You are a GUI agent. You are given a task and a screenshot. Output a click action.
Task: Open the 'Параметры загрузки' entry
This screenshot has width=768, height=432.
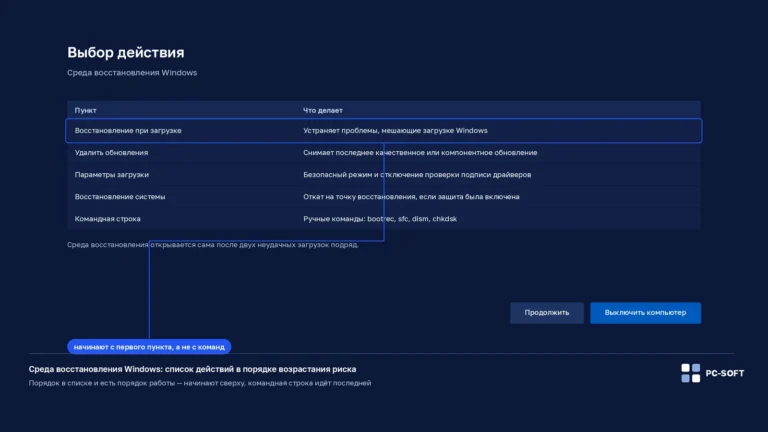(x=384, y=175)
